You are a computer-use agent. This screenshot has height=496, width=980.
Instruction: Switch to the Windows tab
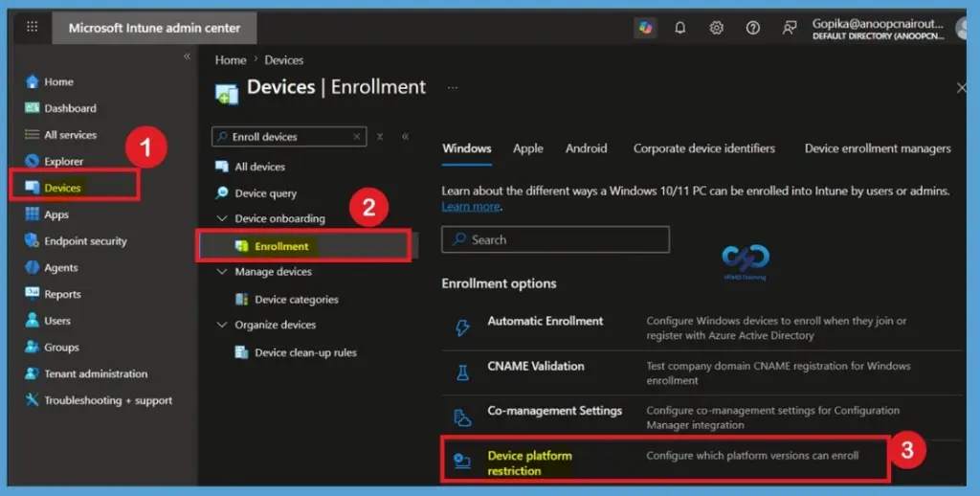(467, 148)
